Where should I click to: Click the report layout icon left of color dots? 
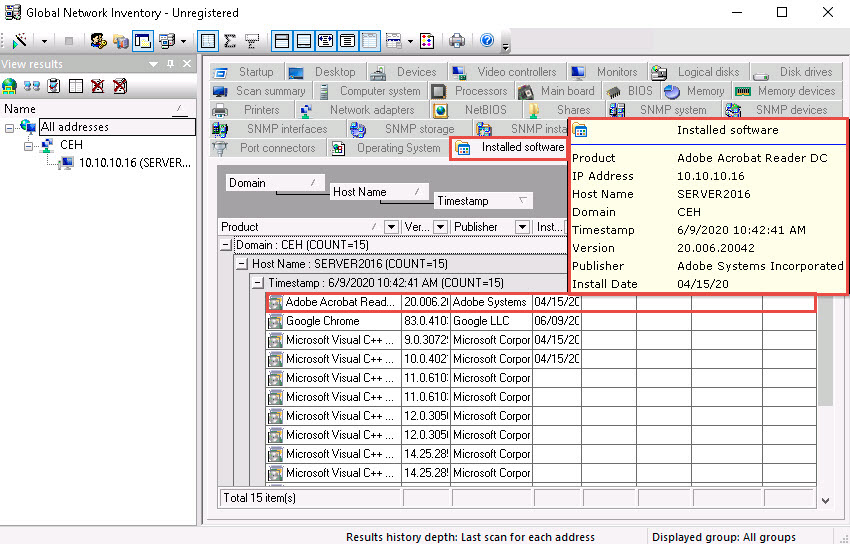(394, 41)
